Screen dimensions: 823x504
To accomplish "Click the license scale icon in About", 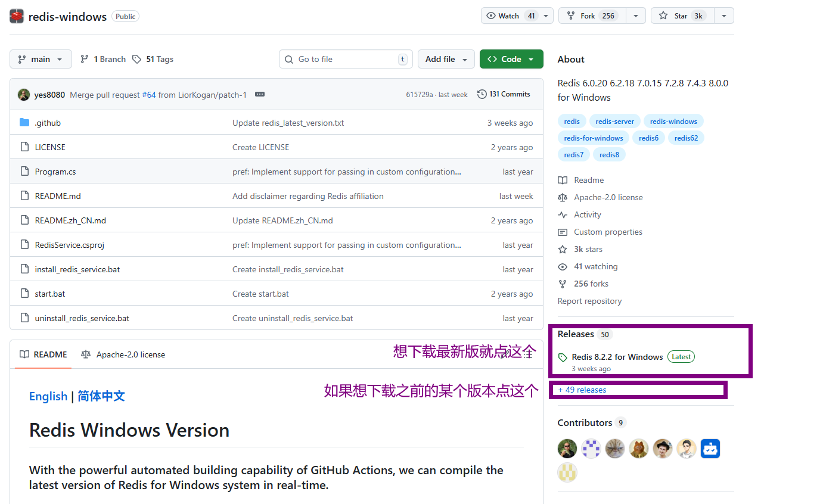I will click(563, 197).
